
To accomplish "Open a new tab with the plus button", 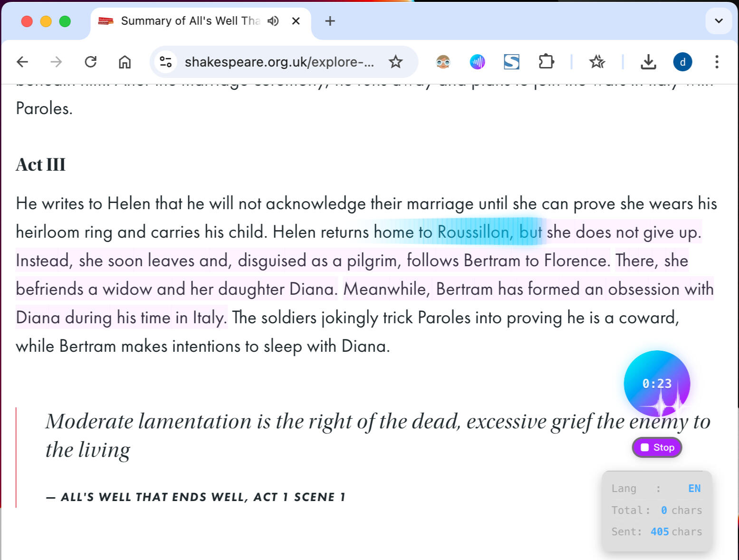I will click(x=330, y=21).
